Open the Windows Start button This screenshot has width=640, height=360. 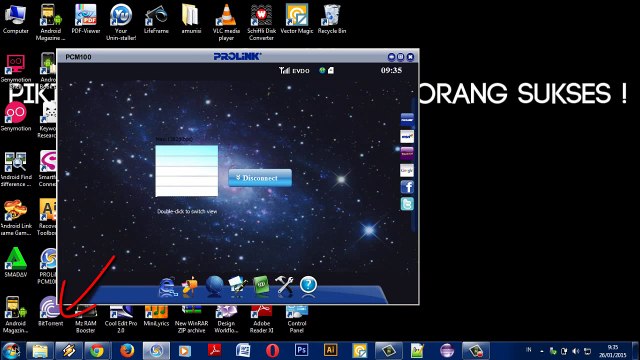coord(11,351)
